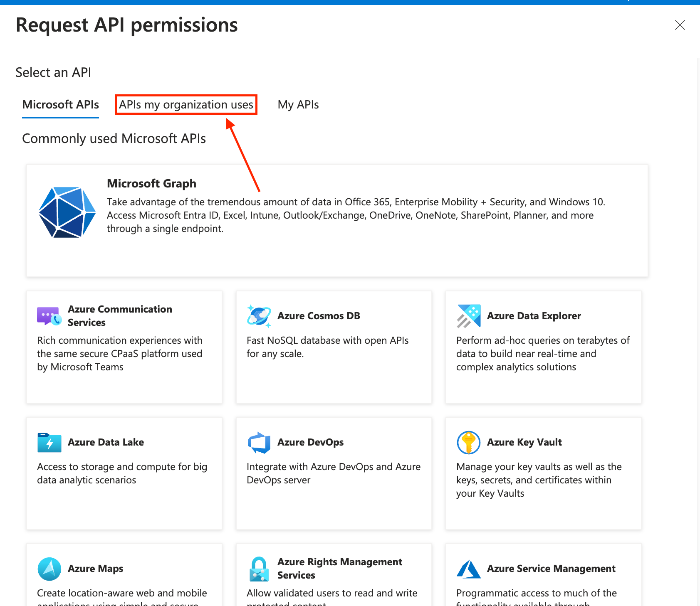
Task: Click 'Perform ad-hoc queries on terabytes' description
Action: (x=543, y=354)
